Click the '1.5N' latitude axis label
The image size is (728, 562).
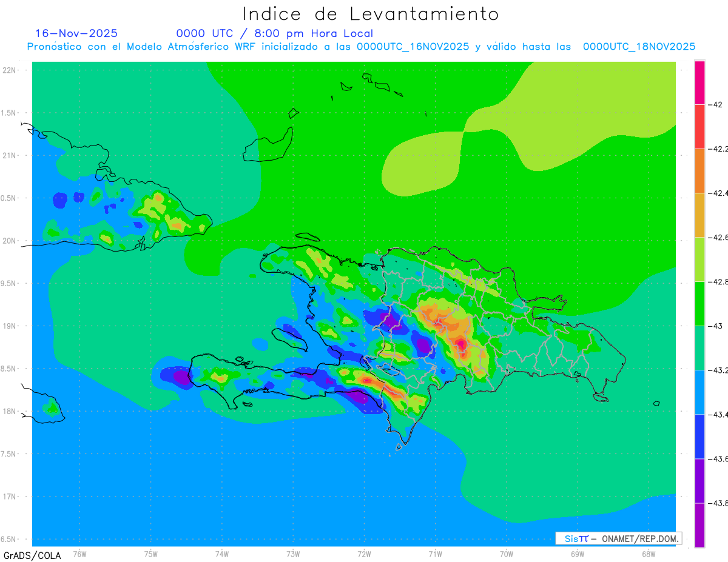coord(9,113)
